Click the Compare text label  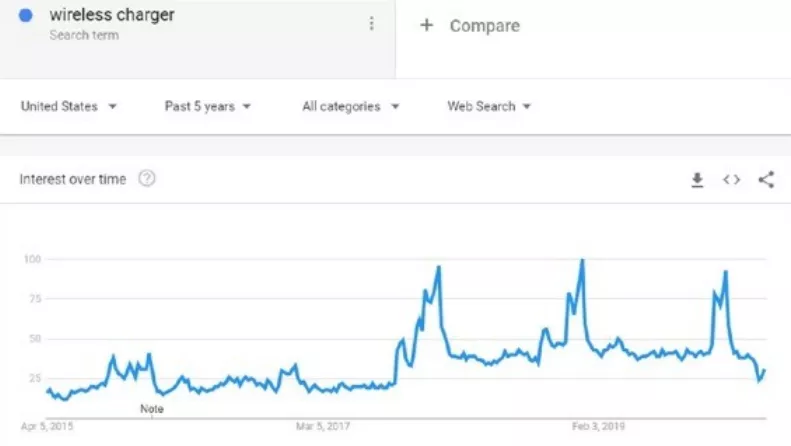pos(484,25)
